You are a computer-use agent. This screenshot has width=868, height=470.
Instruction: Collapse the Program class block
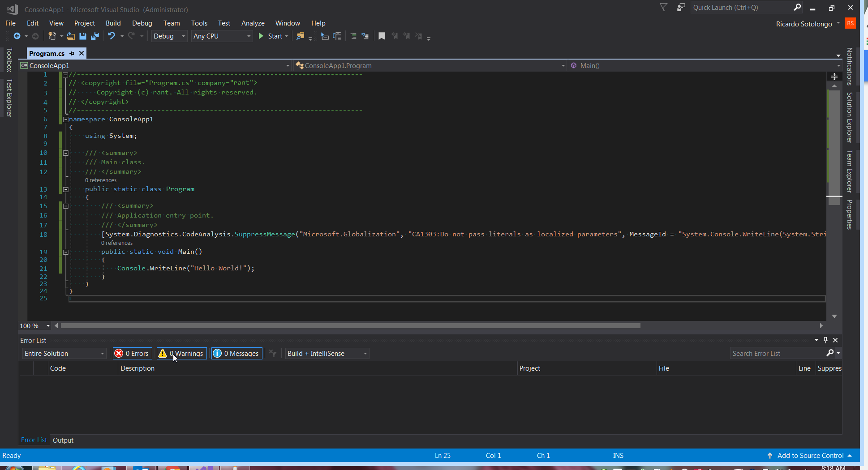[65, 189]
